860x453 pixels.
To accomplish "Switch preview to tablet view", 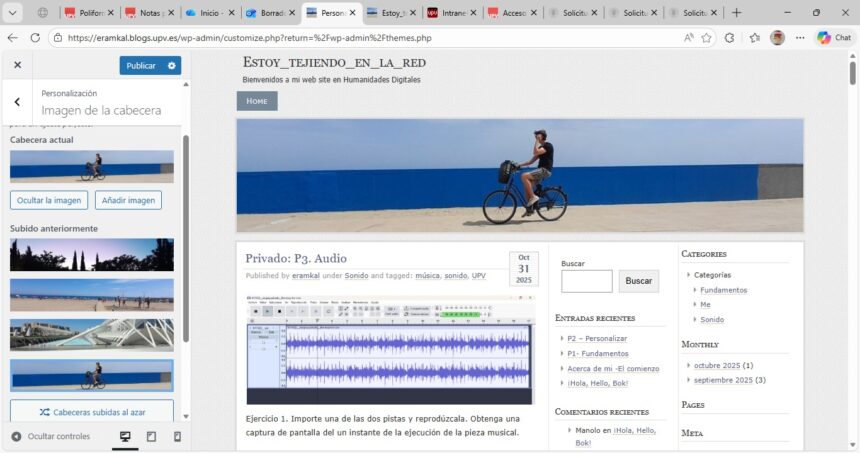I will pos(151,437).
